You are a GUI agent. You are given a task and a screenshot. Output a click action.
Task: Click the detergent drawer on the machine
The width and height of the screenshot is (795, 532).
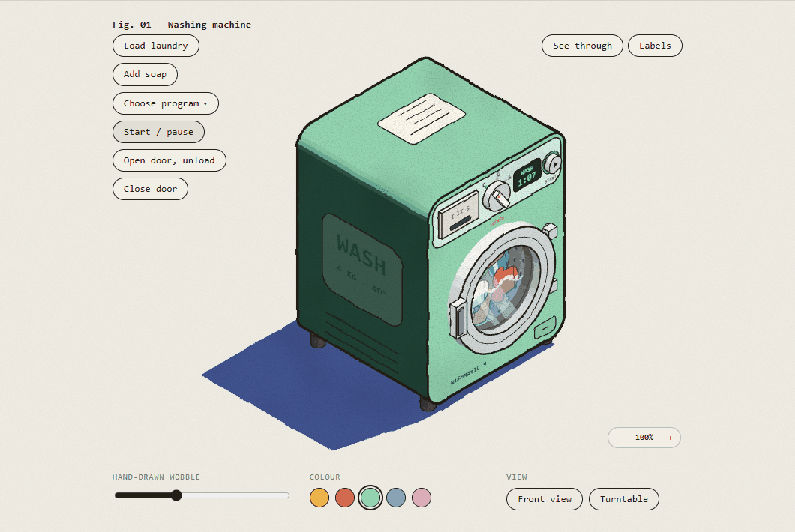point(458,214)
